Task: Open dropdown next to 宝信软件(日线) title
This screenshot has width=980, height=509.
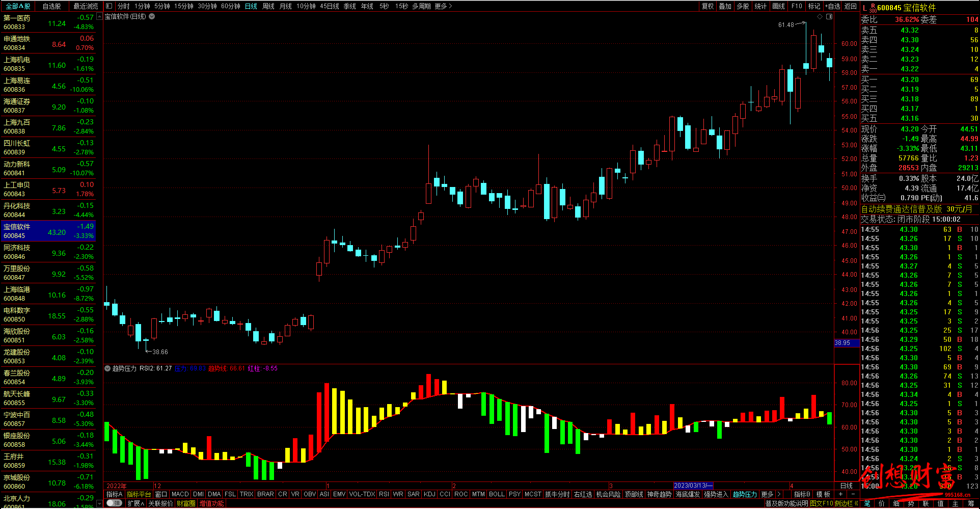Action: [152, 16]
